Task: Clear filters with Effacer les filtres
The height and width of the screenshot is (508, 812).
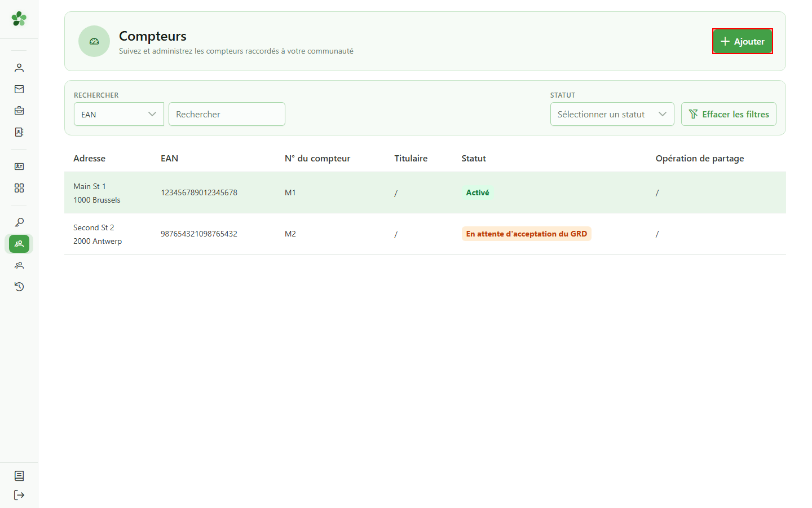Action: 729,114
